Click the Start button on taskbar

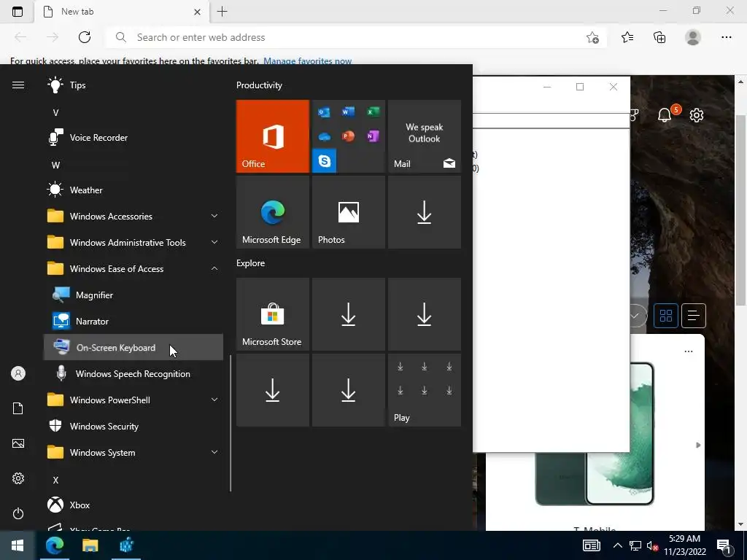point(18,545)
